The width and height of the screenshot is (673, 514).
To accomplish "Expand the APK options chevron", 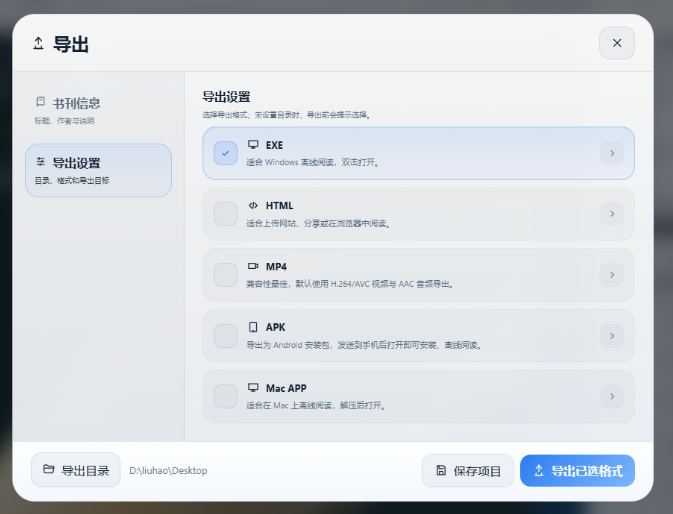I will point(612,336).
